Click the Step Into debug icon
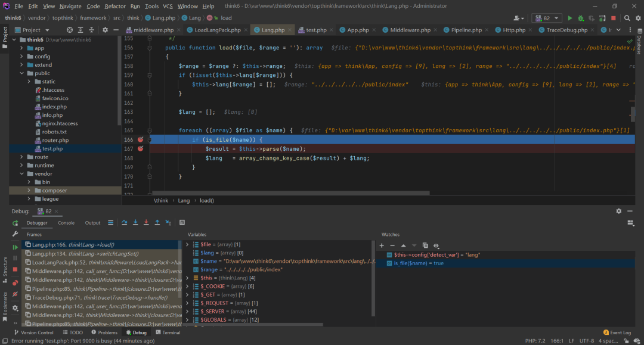This screenshot has width=644, height=345. [135, 223]
